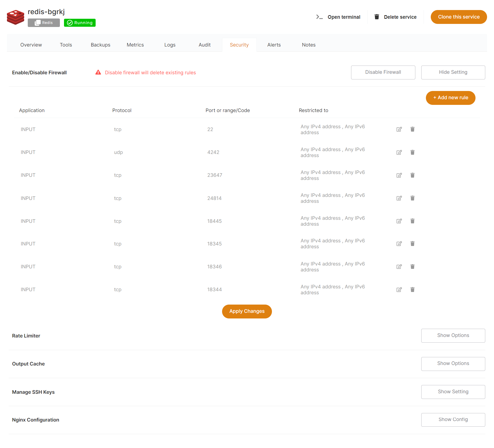The height and width of the screenshot is (448, 494).
Task: Delete the tcp rule for port 18344
Action: [x=413, y=289]
